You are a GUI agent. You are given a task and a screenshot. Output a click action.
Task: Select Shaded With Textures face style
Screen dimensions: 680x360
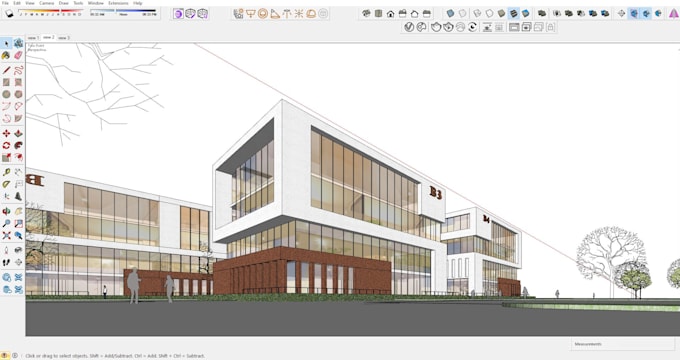click(x=513, y=13)
